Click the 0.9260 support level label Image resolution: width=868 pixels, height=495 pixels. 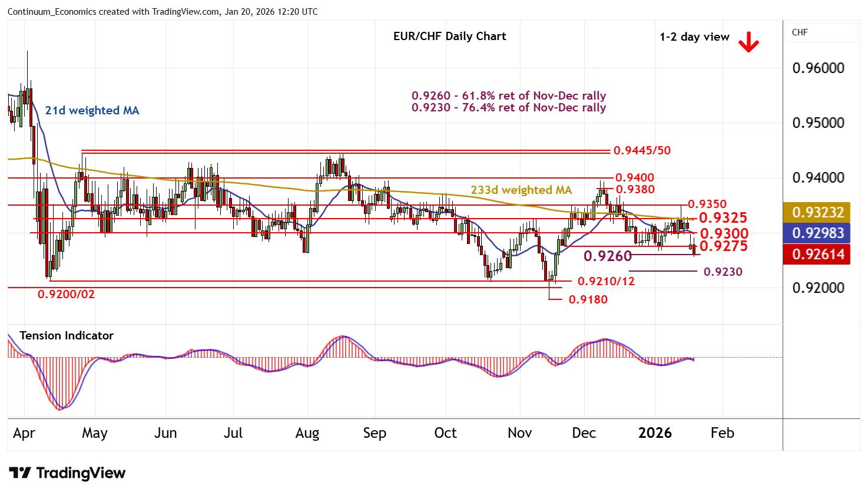[x=607, y=256]
